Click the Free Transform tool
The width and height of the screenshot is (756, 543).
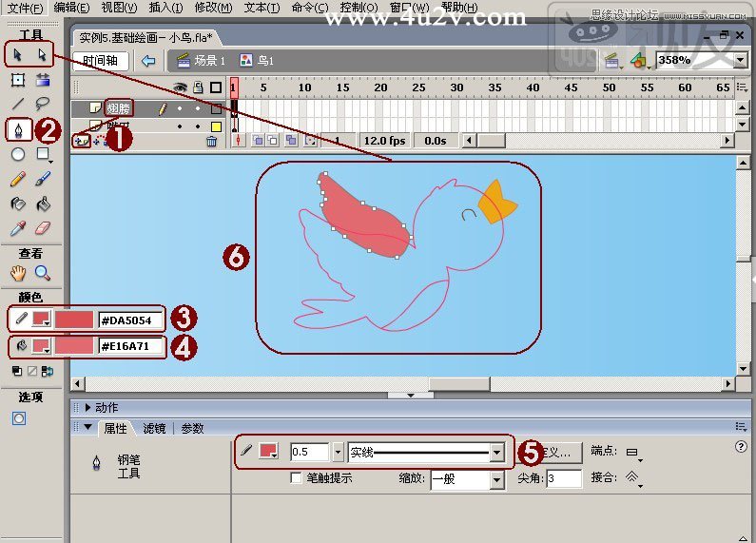18,80
